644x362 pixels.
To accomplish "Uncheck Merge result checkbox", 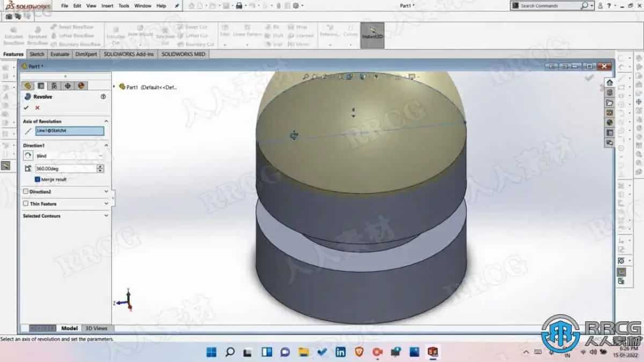I will tap(38, 180).
